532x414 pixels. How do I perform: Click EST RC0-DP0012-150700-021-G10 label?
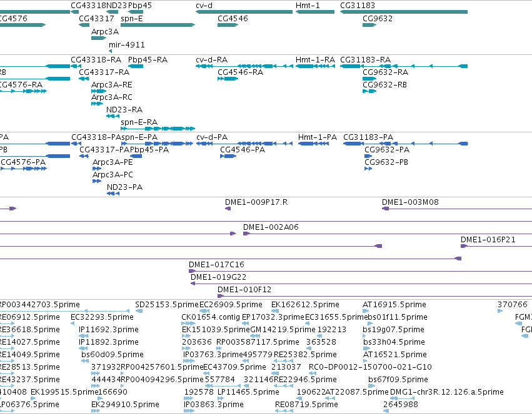point(370,367)
